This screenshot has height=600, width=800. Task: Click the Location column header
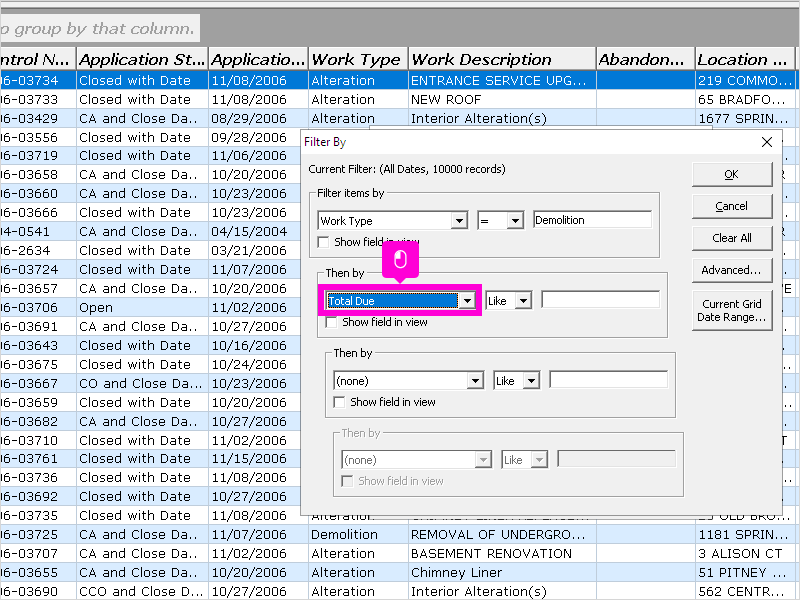pyautogui.click(x=745, y=59)
